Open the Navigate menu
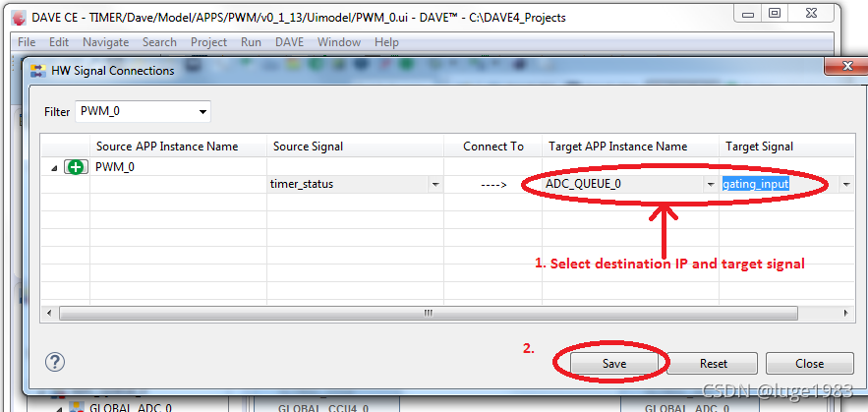Viewport: 868px width, 412px height. tap(106, 42)
